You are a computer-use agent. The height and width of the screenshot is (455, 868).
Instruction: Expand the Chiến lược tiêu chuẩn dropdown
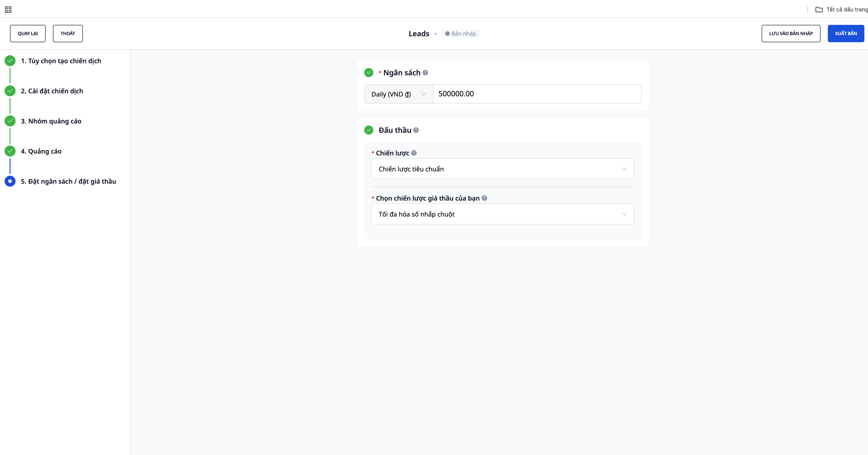[x=502, y=169]
